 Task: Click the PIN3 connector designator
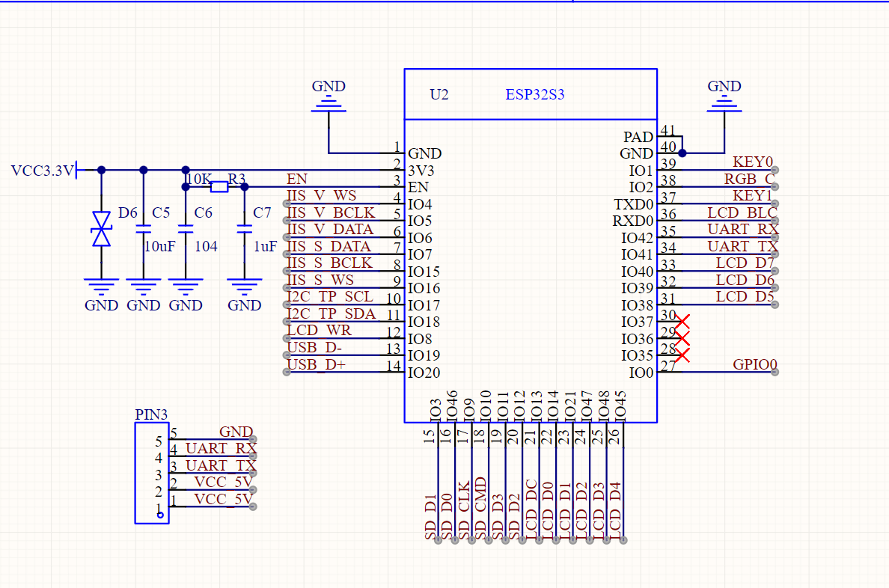tap(151, 414)
